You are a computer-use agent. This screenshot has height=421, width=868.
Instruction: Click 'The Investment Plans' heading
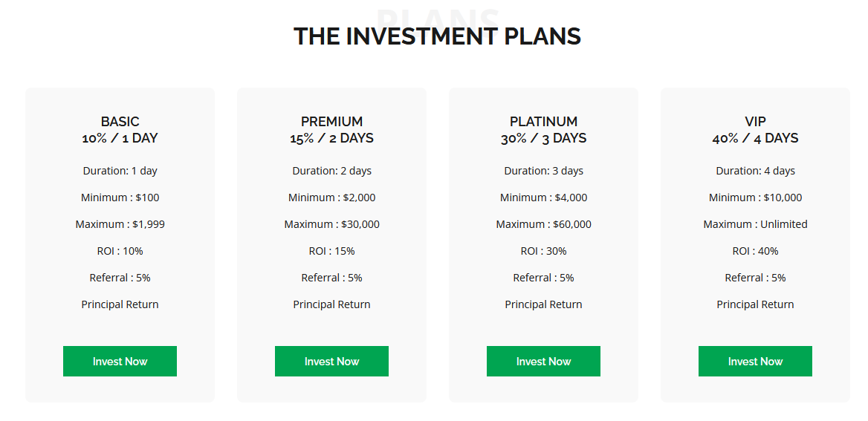point(437,36)
